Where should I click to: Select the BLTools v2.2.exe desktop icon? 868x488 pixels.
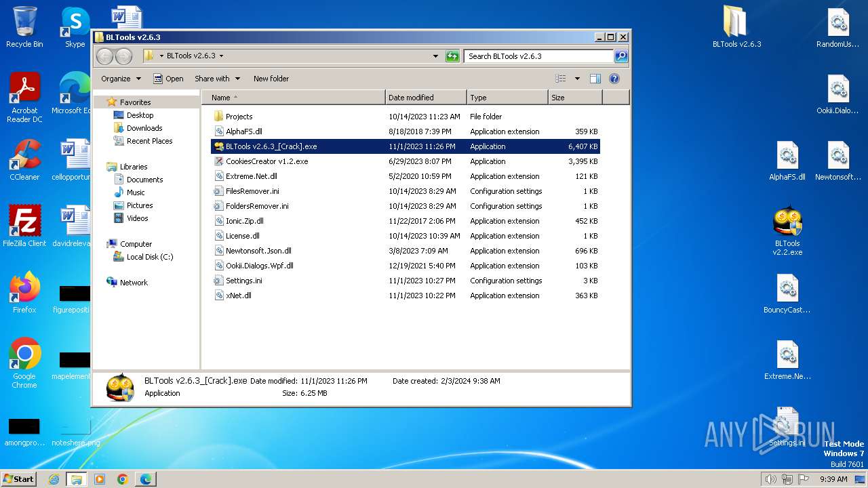click(787, 231)
